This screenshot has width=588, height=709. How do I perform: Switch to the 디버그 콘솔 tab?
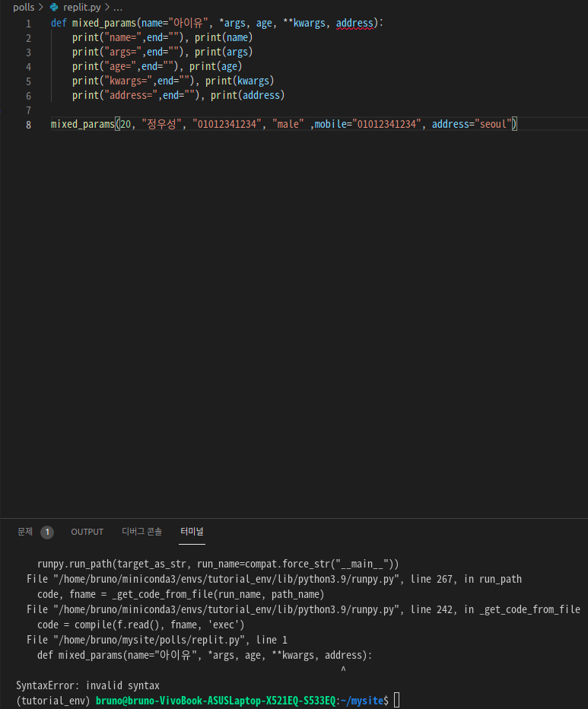141,531
